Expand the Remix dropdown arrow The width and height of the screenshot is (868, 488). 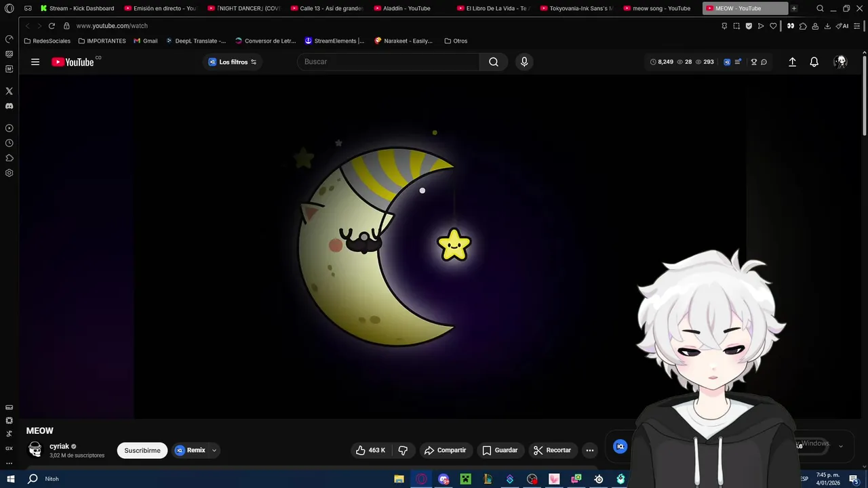point(214,450)
